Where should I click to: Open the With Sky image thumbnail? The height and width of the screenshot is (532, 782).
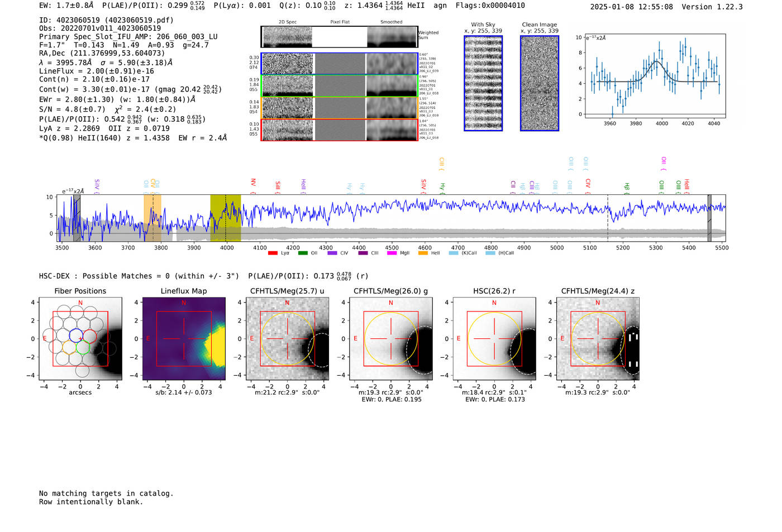click(483, 83)
